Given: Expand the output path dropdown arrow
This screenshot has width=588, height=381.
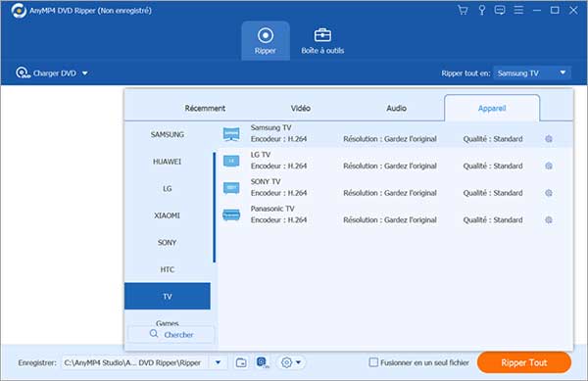Looking at the screenshot, I should [x=218, y=362].
